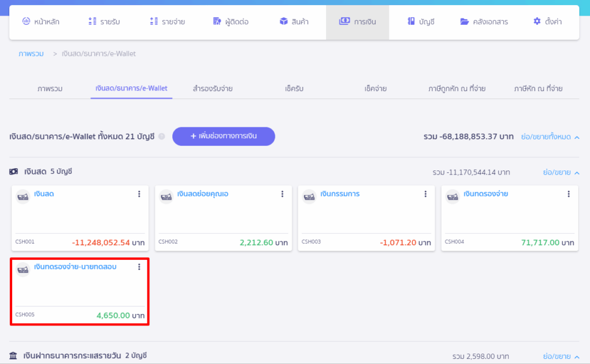Click the เพิ่มช่องทางการเงิน button
Viewport: 590px width, 364px height.
[224, 136]
